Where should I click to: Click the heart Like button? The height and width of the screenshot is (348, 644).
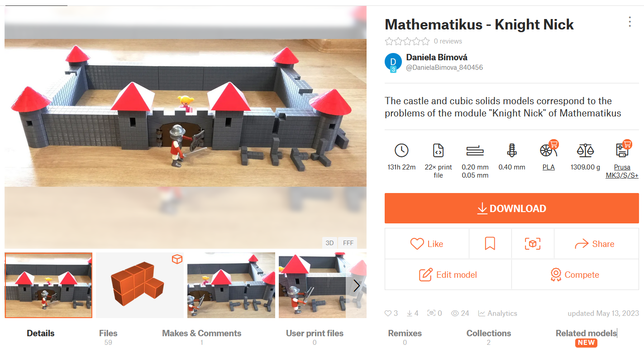click(427, 244)
